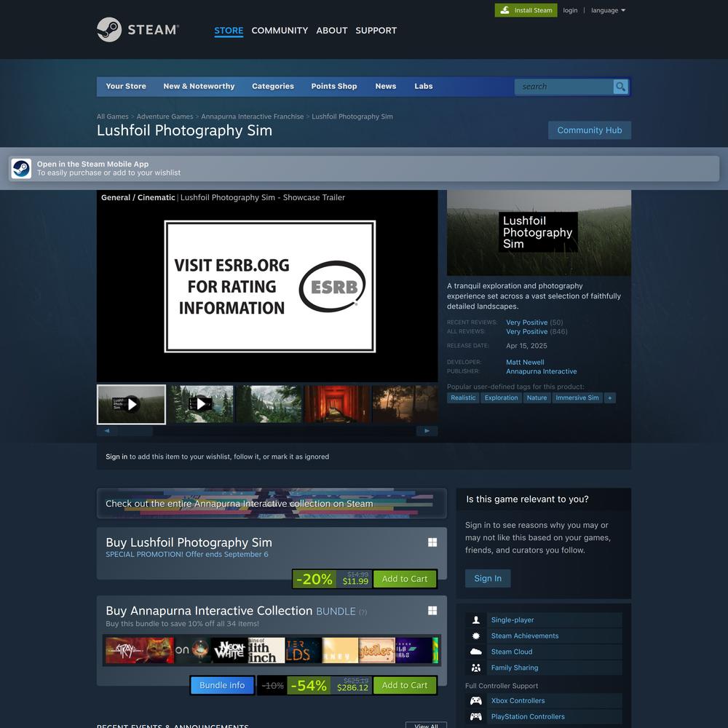Select mountain lake screenshot thumbnail
The image size is (728, 728).
(269, 404)
